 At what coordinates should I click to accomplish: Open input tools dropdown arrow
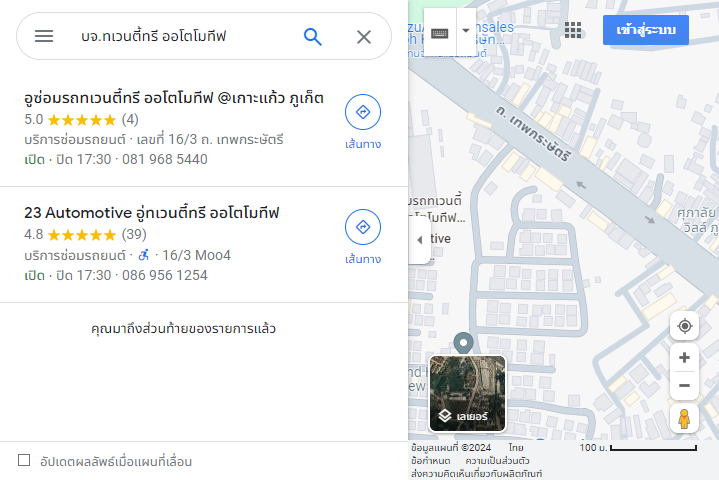click(466, 31)
